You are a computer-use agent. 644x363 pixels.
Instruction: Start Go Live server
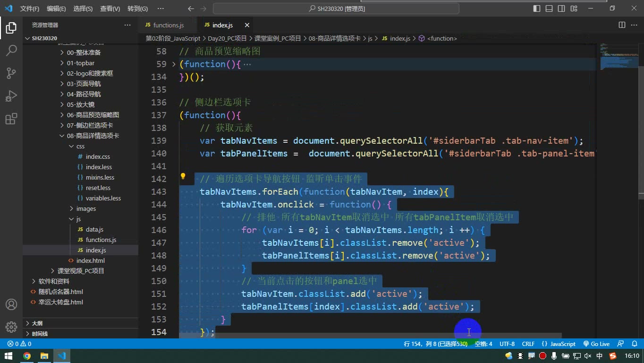[596, 344]
